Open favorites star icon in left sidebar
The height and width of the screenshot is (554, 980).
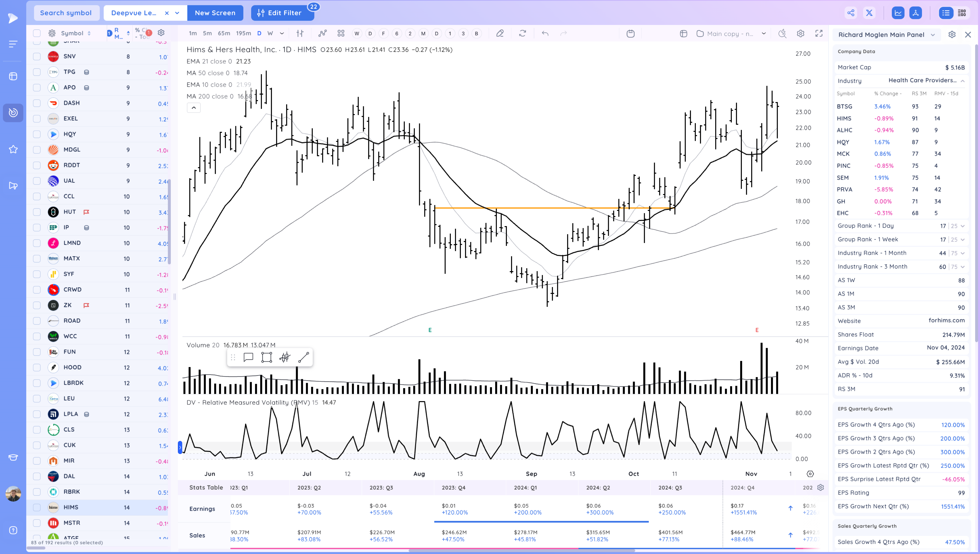(13, 149)
